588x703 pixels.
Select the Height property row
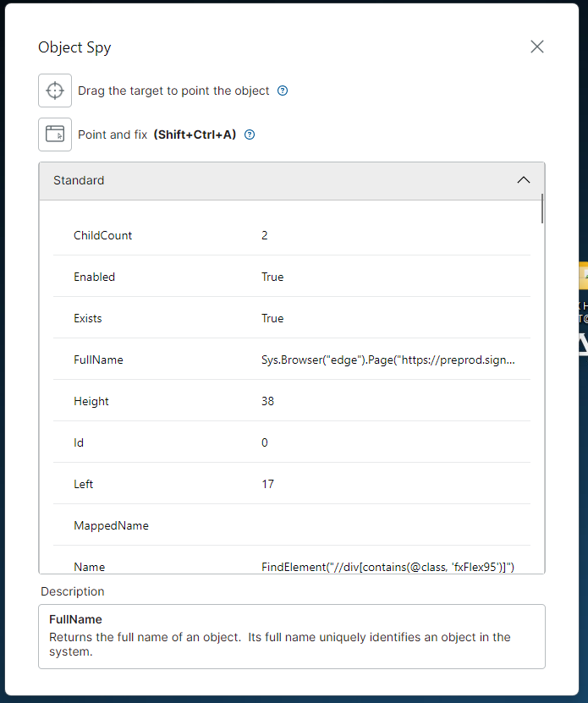pos(292,401)
